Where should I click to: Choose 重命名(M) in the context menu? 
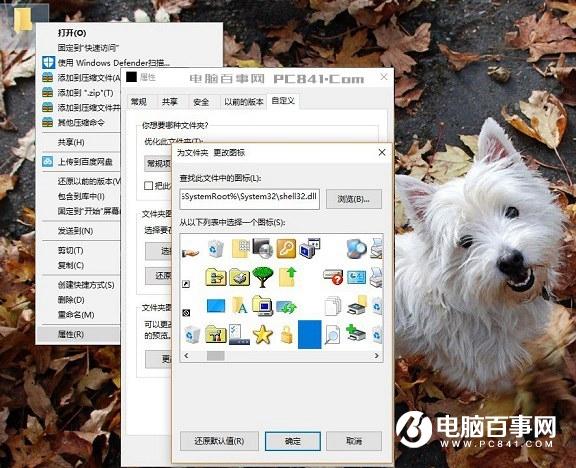click(76, 315)
